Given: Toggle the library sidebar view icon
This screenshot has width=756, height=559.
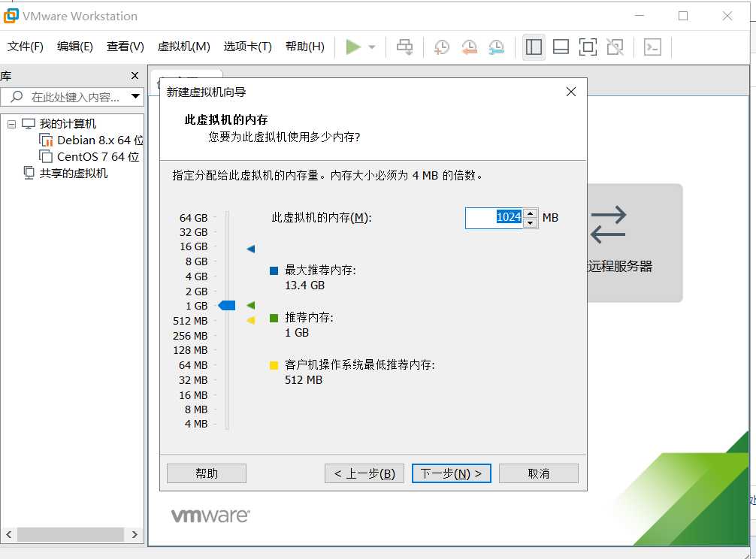Looking at the screenshot, I should click(534, 47).
